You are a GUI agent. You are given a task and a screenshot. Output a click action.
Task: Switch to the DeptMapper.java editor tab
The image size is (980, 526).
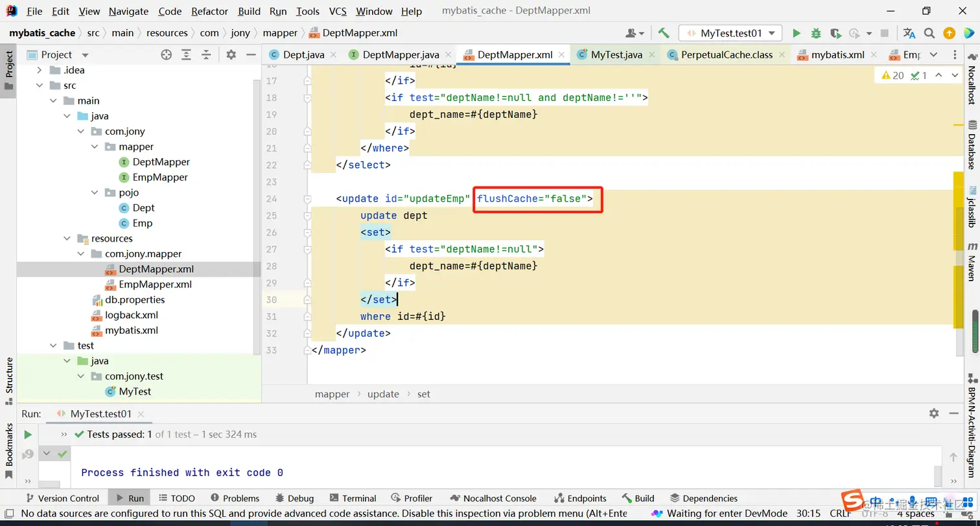pos(401,55)
